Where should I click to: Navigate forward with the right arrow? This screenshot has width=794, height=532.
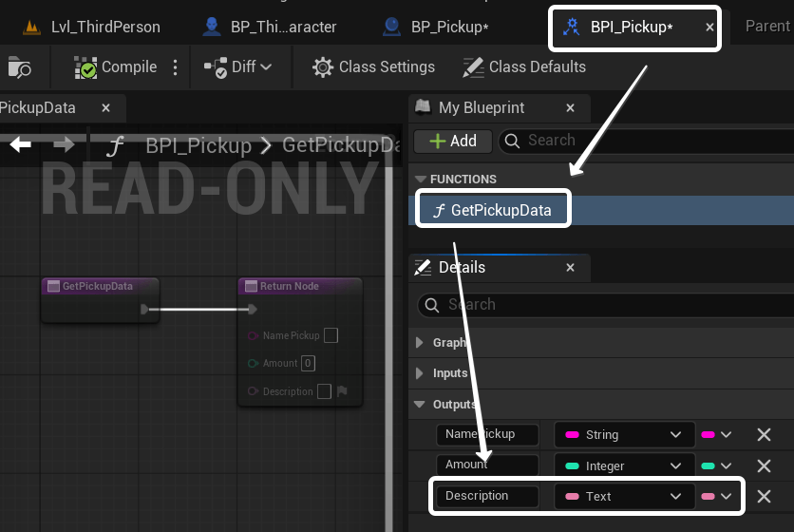click(x=64, y=144)
